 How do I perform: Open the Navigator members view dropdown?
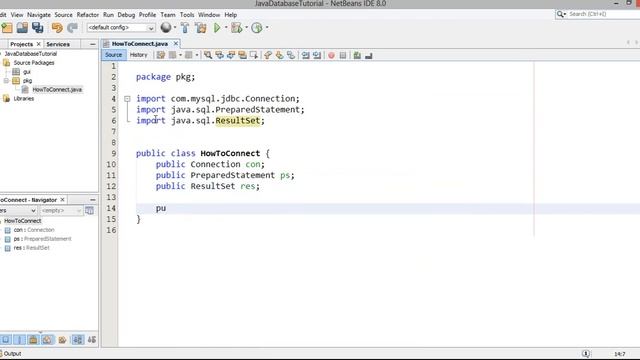[18, 211]
